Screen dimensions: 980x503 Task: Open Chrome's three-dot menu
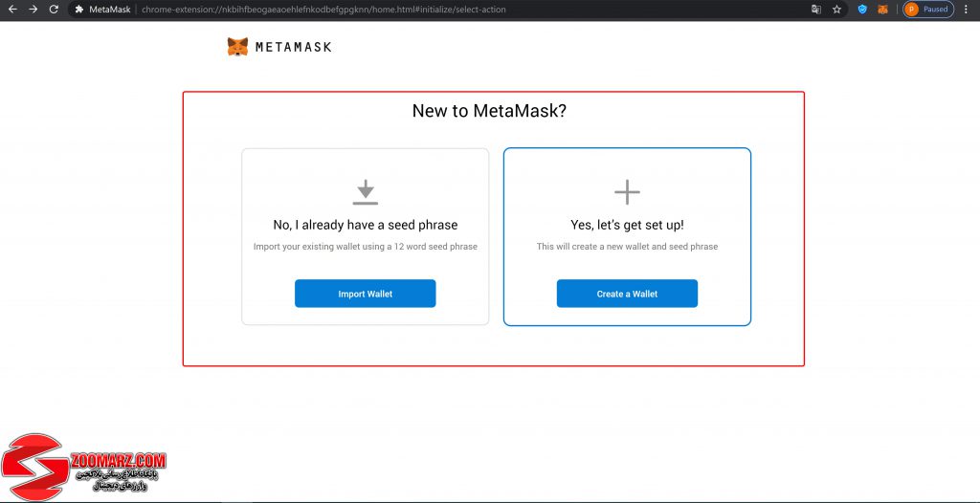point(967,10)
